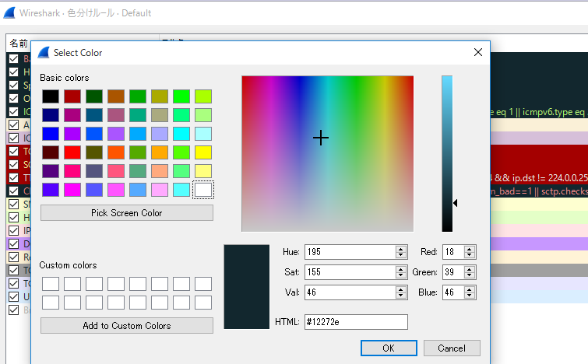The height and width of the screenshot is (364, 588).
Task: Confirm the color with OK button
Action: pos(389,348)
